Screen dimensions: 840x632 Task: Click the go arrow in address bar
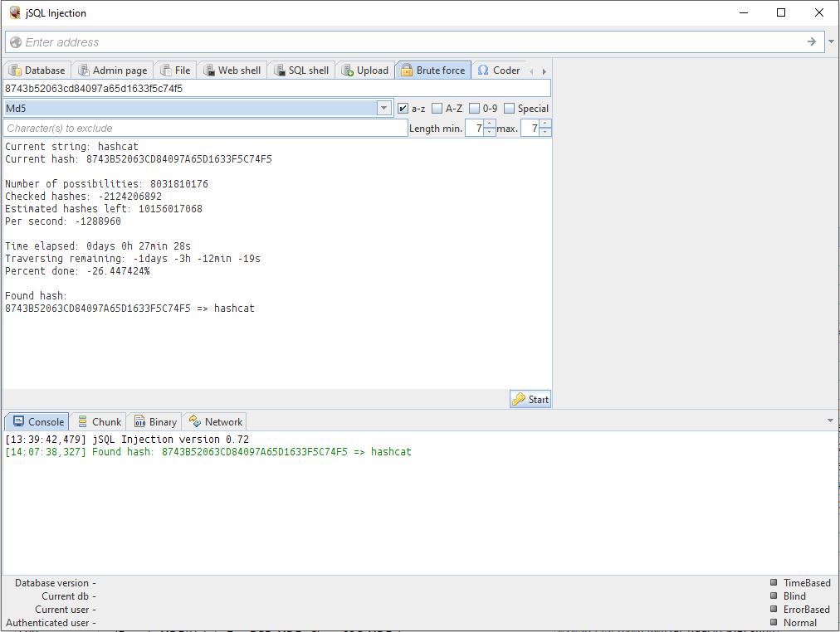tap(812, 41)
